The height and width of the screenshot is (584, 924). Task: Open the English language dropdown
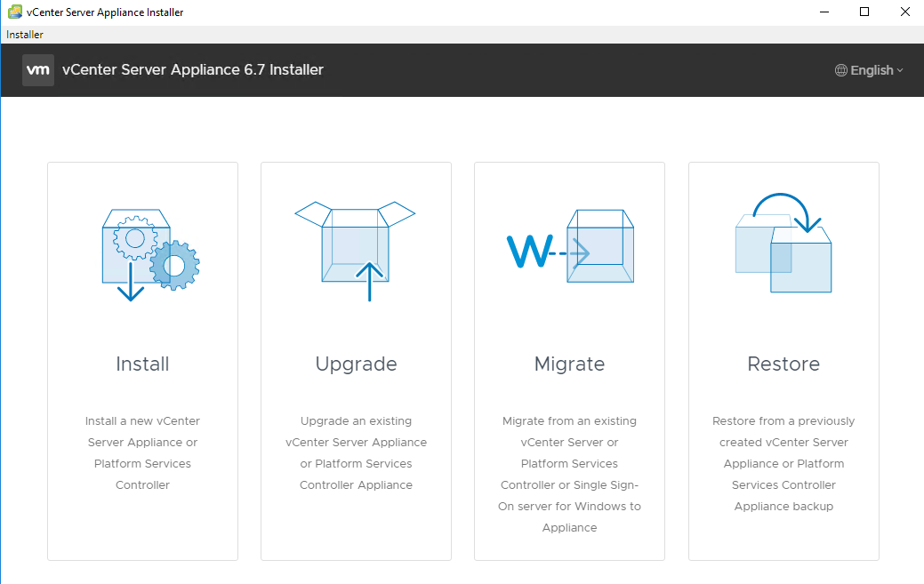(871, 70)
